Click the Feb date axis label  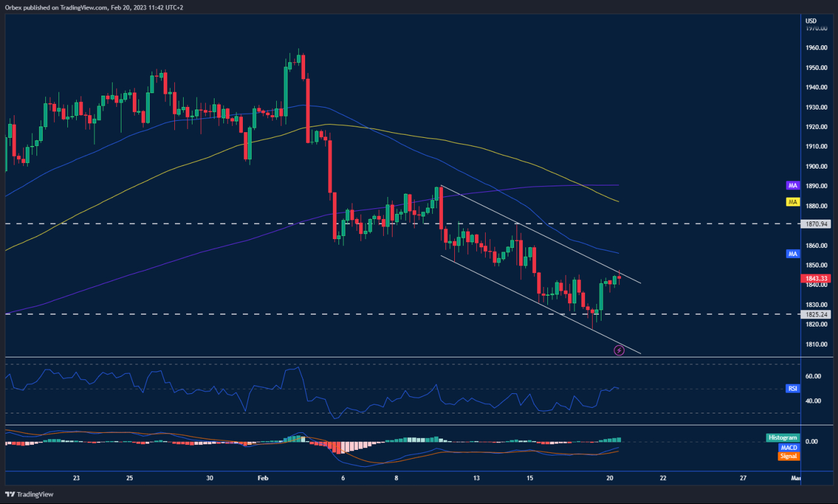263,478
